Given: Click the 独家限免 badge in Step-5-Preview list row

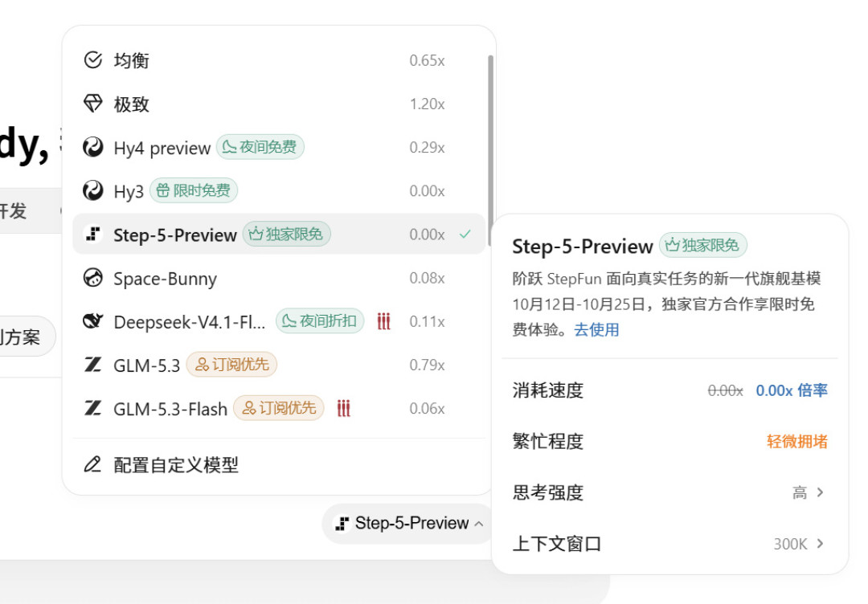Looking at the screenshot, I should click(x=286, y=234).
